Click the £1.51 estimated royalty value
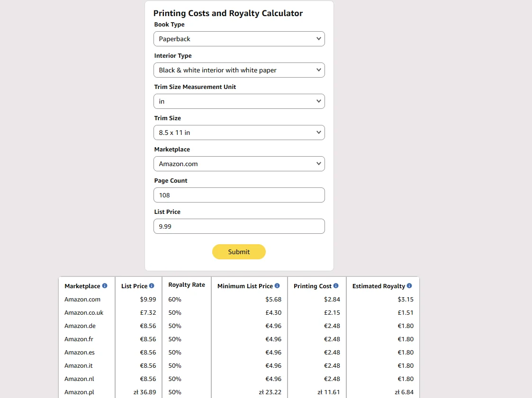Viewport: 532px width, 398px height. point(406,312)
